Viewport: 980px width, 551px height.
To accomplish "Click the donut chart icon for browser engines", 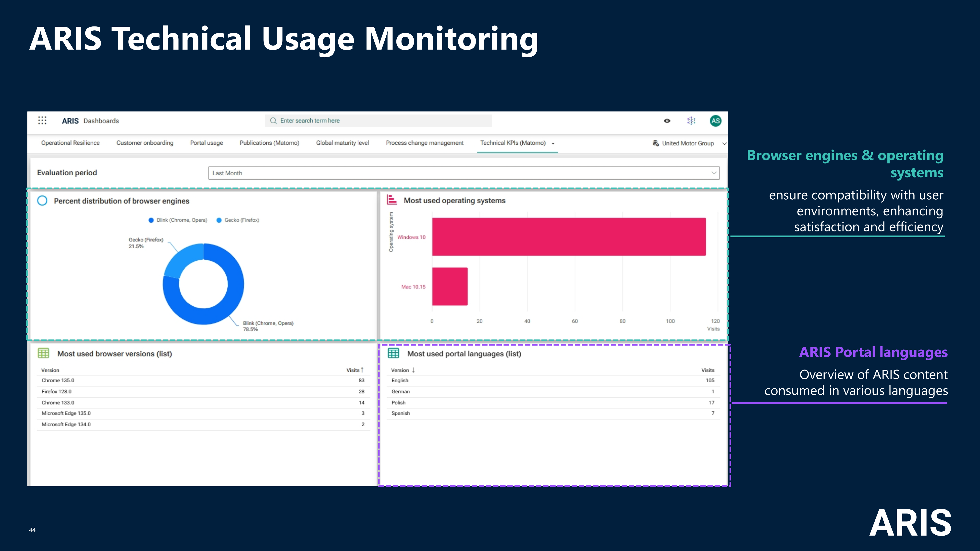I will click(42, 200).
